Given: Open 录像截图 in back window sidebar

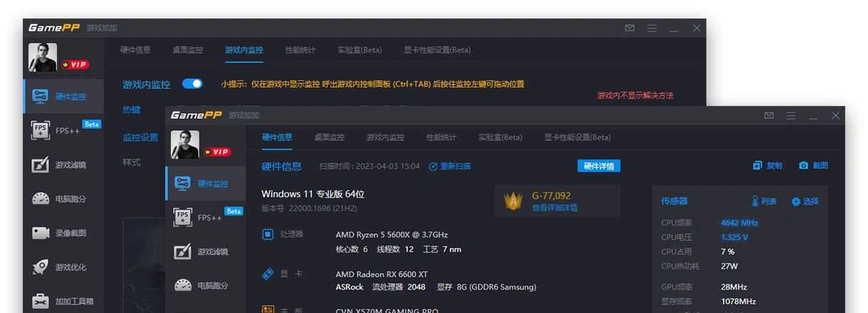Looking at the screenshot, I should tap(63, 233).
